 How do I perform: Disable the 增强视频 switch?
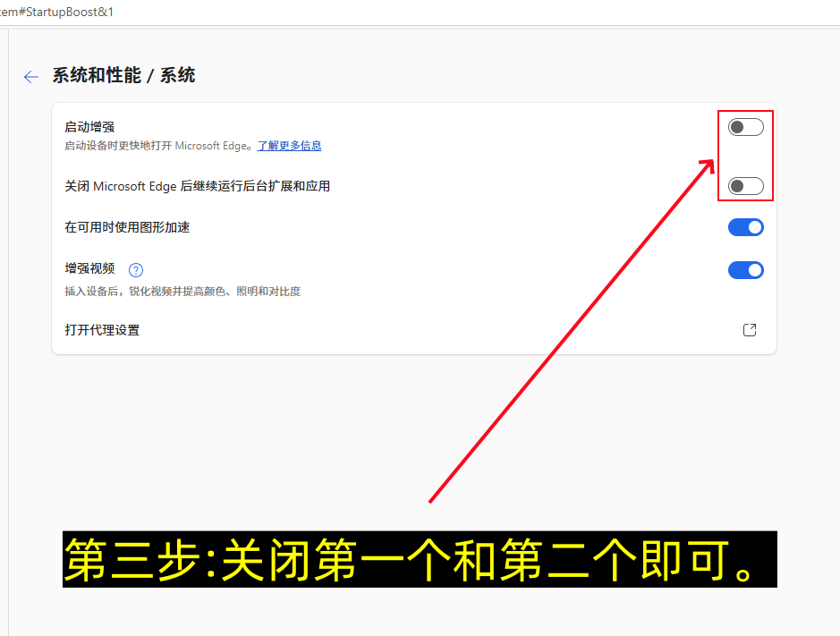tap(745, 269)
